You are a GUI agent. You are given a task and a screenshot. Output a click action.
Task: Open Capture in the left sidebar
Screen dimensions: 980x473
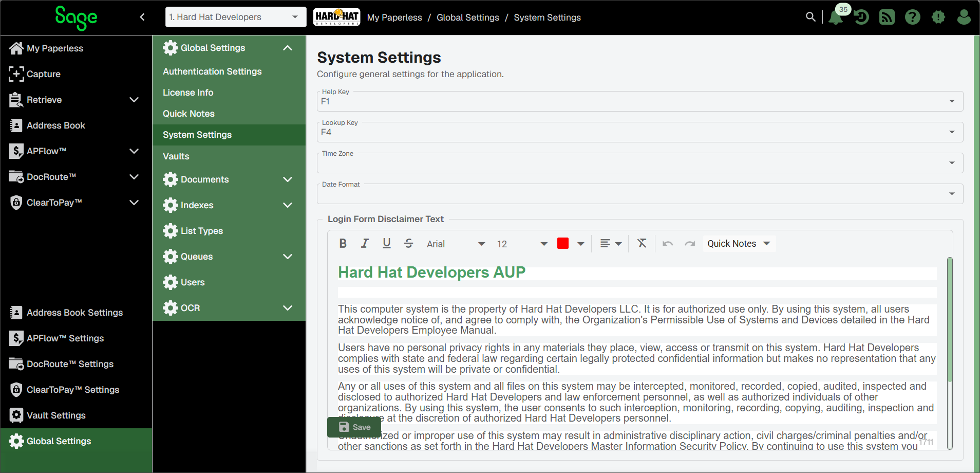76,74
